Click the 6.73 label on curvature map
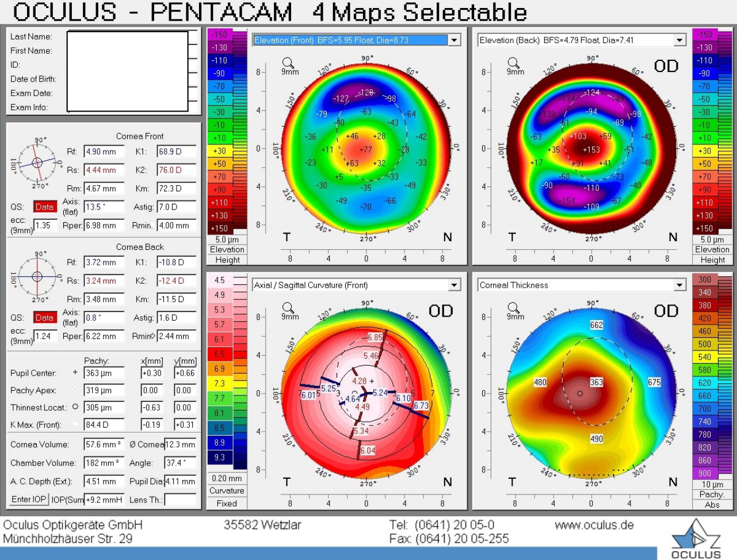 421,406
